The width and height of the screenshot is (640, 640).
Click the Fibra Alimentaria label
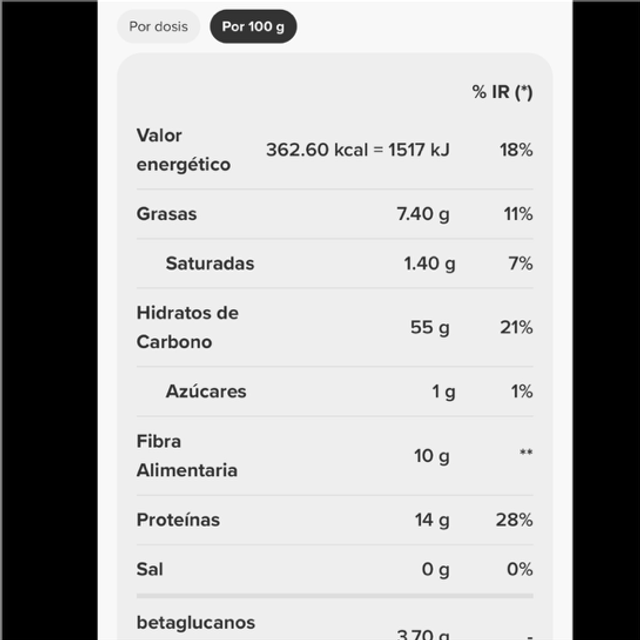187,456
